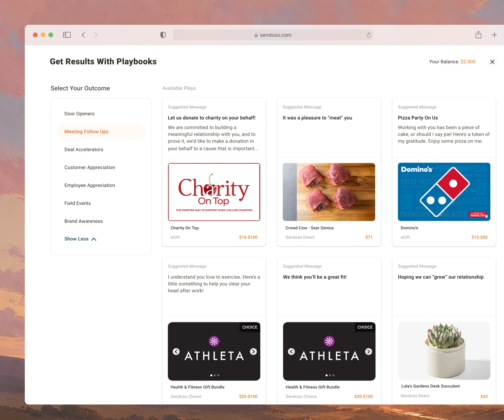Reload the page with refresh icon
504x420 pixels.
pyautogui.click(x=369, y=35)
